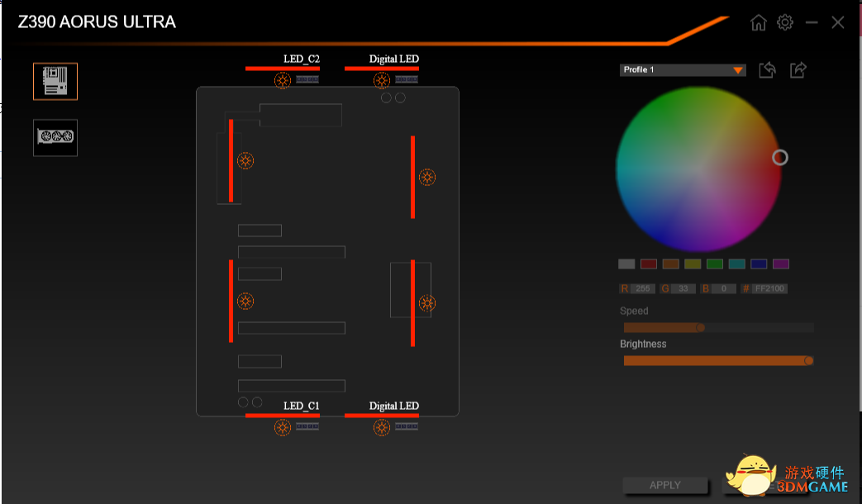This screenshot has width=862, height=504.
Task: Choose the red color swatch
Action: pyautogui.click(x=649, y=264)
